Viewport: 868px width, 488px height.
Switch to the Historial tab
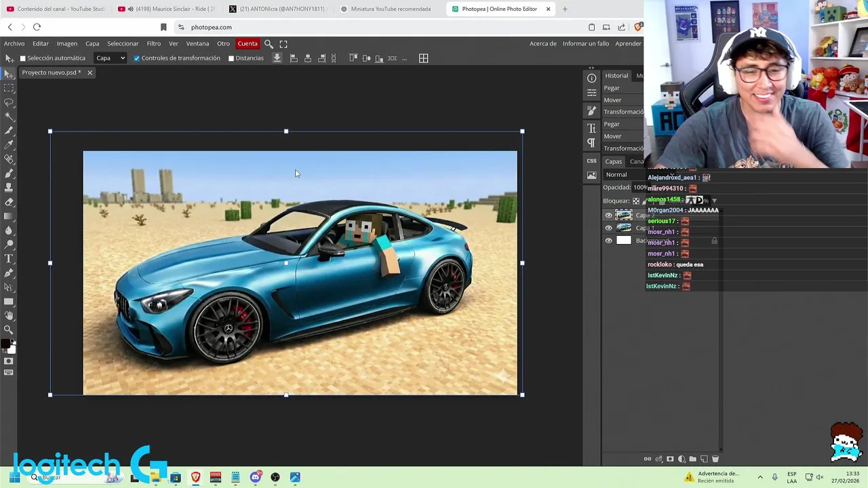(x=616, y=75)
